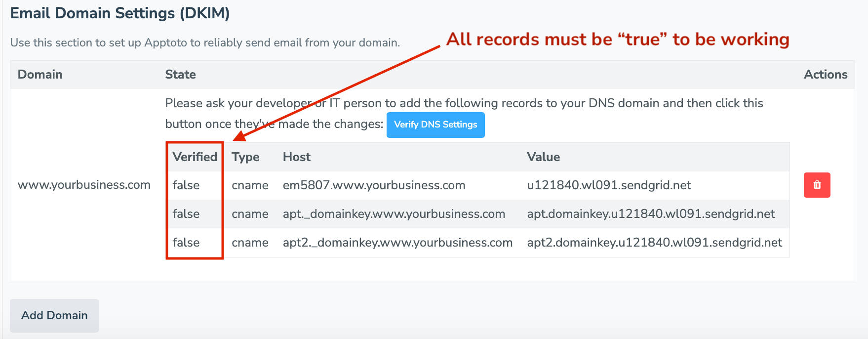Viewport: 868px width, 339px height.
Task: Click false in the apt._domainkey row
Action: [x=186, y=214]
